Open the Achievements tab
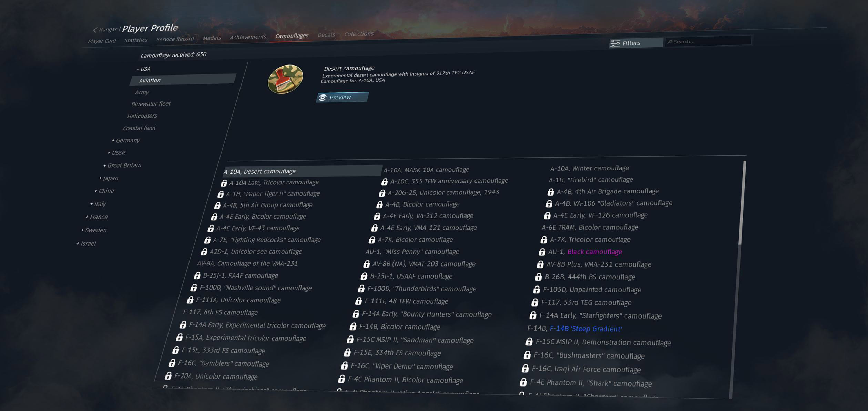The height and width of the screenshot is (411, 868). [x=248, y=37]
